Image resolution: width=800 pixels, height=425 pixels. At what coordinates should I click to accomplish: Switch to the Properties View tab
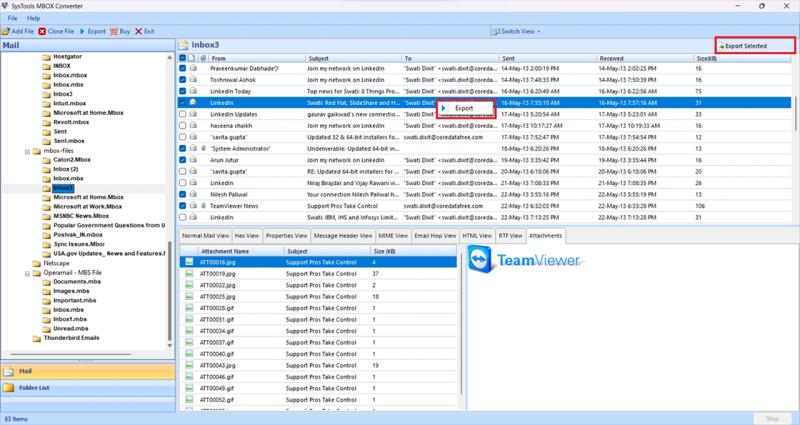point(287,236)
